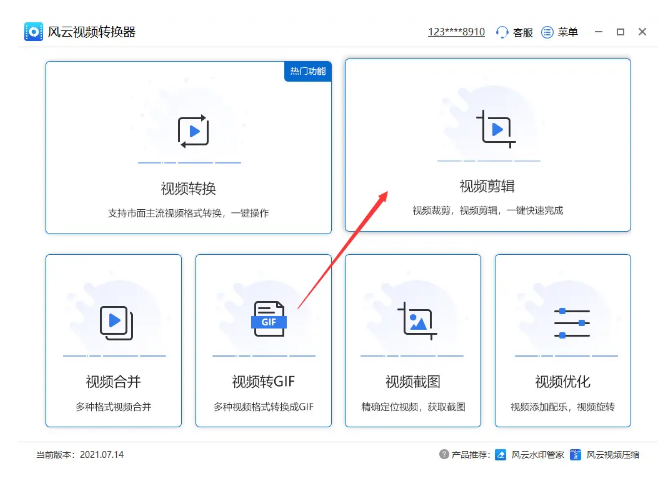Click description 精确定位视频，获取截图
The width and height of the screenshot is (658, 483).
413,407
